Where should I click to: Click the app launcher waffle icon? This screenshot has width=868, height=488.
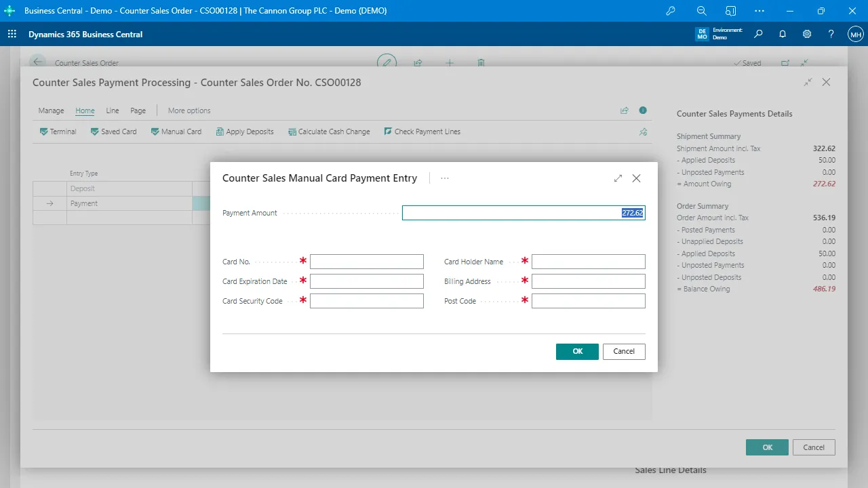coord(12,34)
